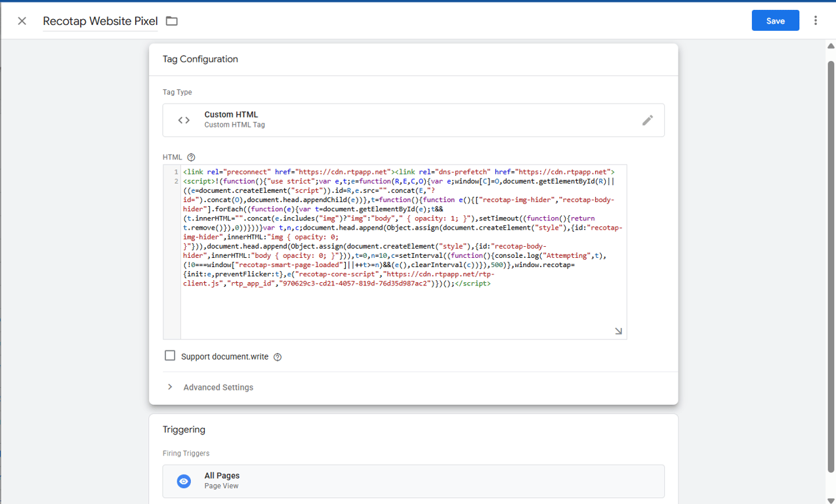Screen dimensions: 836x504
Task: Grab the code editor resize handle
Action: tap(618, 331)
